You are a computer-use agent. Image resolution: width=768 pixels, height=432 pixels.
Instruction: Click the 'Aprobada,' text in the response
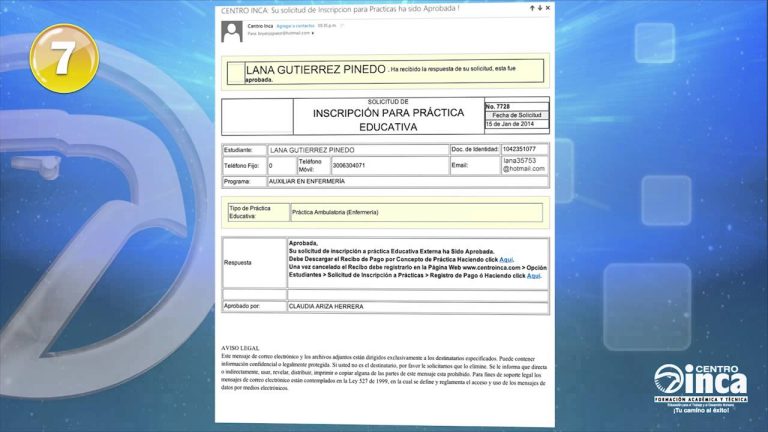click(x=303, y=243)
